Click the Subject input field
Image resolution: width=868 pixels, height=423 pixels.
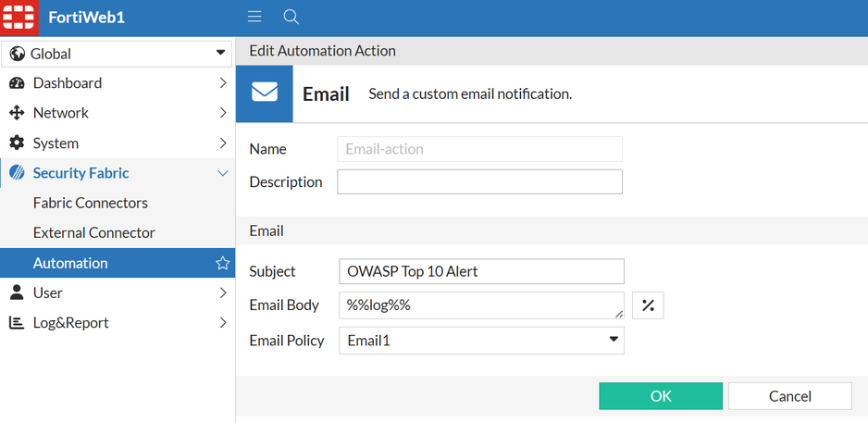(x=481, y=271)
